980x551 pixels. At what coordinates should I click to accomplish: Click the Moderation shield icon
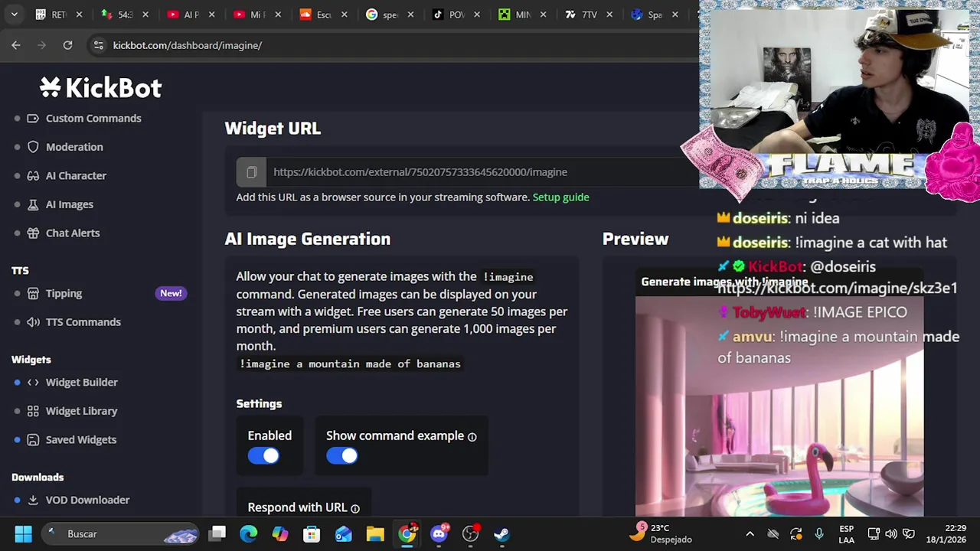tap(33, 147)
